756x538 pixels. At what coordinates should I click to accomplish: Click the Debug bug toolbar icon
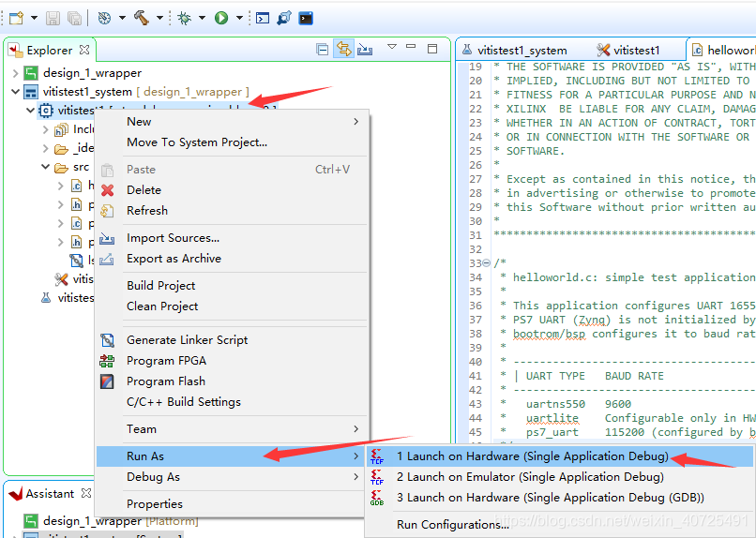(184, 19)
